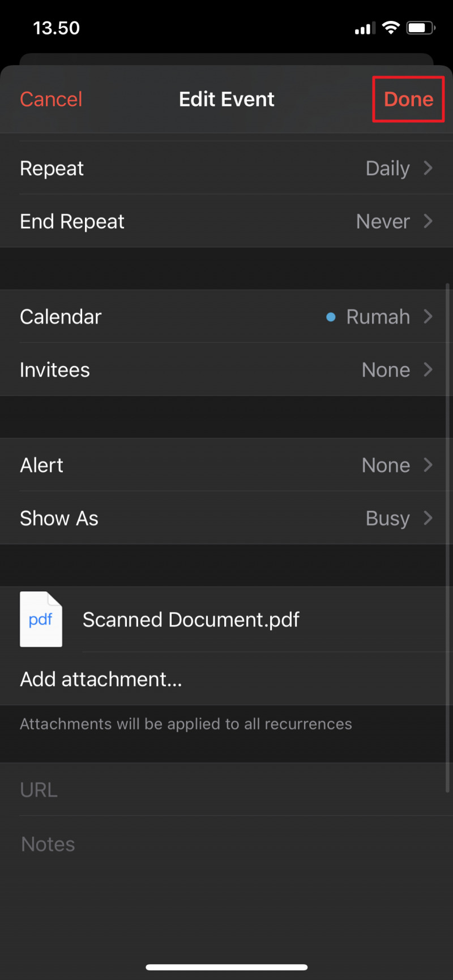Tap the Never value for End Repeat

tap(383, 222)
